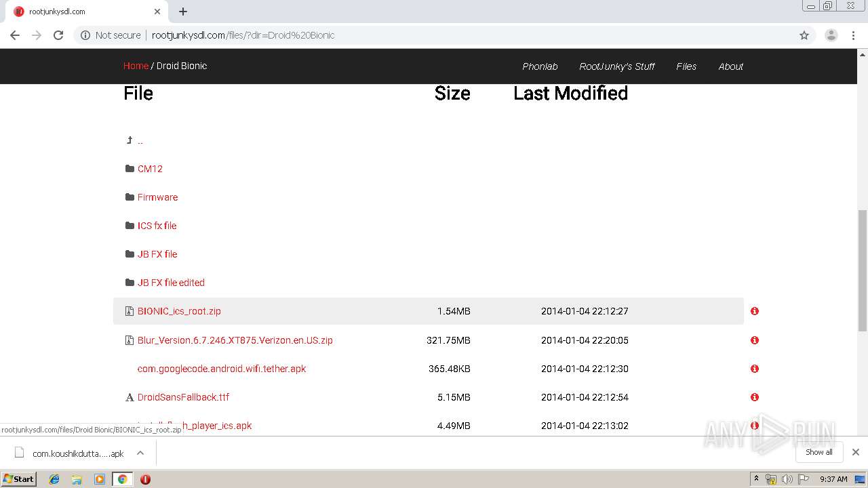Viewport: 868px width, 488px height.
Task: Click the info icon for wifi.tether.apk
Action: point(755,369)
